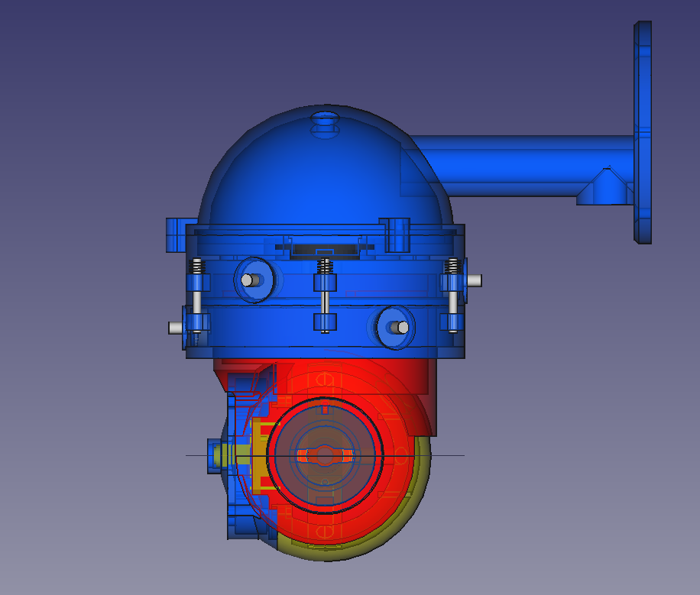Select the white pin protruding from ring's right side

474,281
